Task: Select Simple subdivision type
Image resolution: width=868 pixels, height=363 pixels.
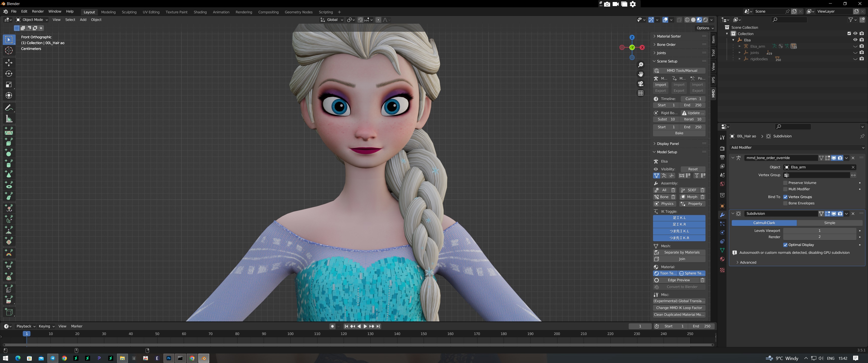Action: pos(829,223)
